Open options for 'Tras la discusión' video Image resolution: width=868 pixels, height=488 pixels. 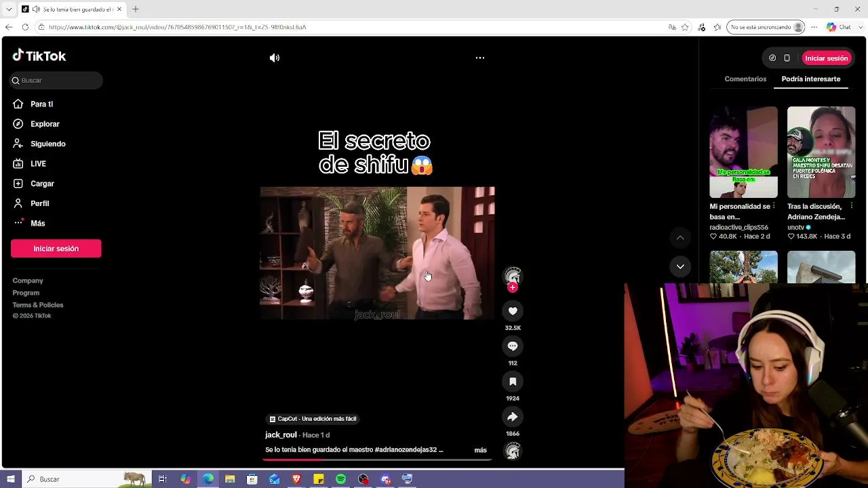click(851, 207)
